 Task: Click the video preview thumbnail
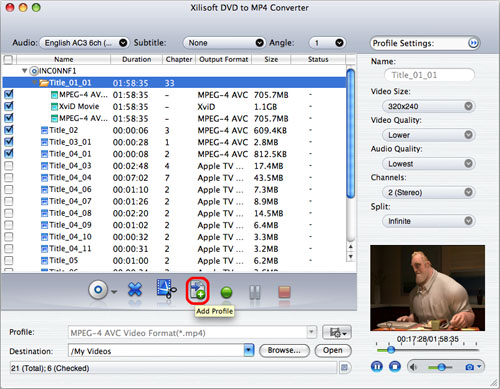[x=427, y=288]
